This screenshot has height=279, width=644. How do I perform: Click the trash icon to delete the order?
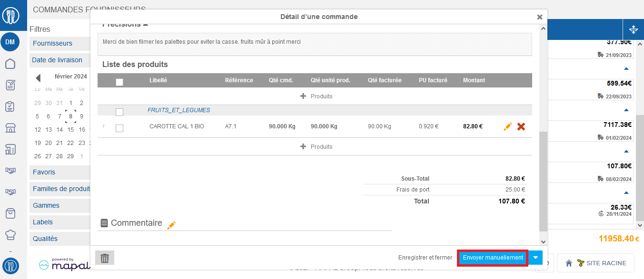[105, 258]
